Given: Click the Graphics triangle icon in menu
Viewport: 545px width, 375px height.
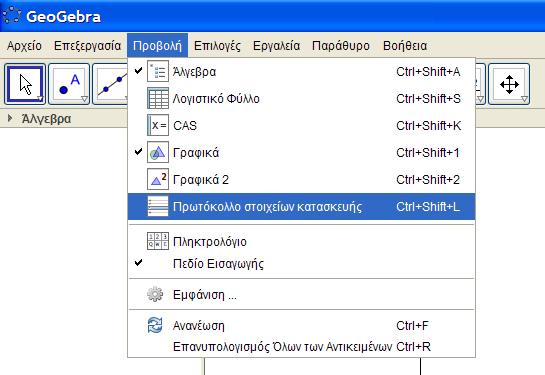Looking at the screenshot, I should pyautogui.click(x=158, y=152).
